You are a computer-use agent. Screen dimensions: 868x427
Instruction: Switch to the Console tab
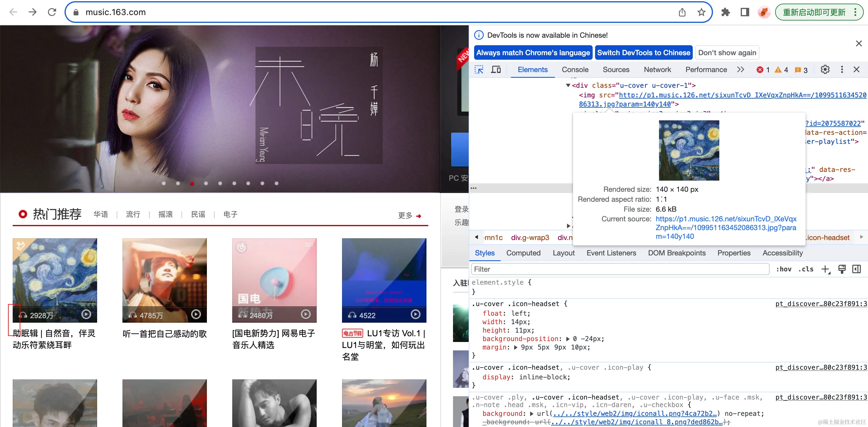[x=575, y=69]
